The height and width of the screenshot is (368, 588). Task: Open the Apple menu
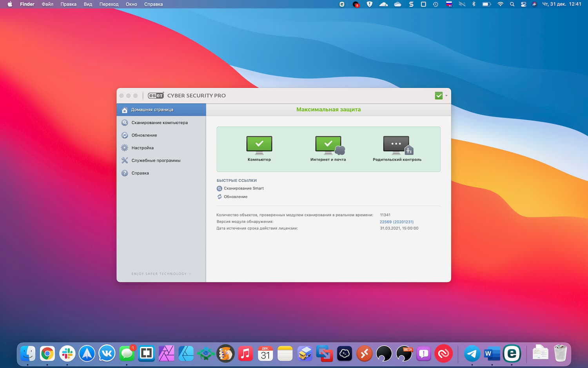click(10, 4)
